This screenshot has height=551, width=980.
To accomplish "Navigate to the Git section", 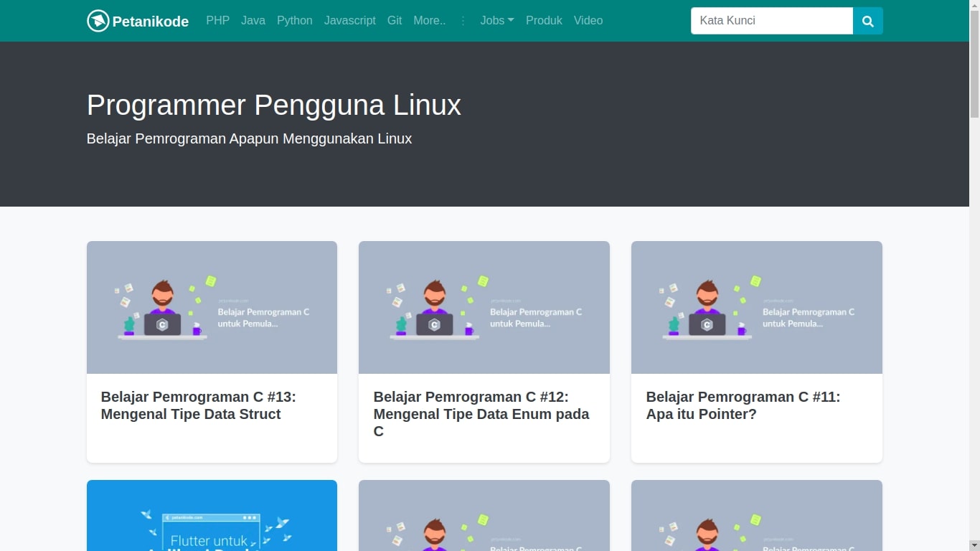I will (x=395, y=21).
